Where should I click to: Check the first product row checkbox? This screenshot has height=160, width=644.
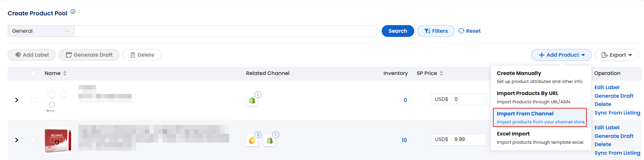pos(33,100)
